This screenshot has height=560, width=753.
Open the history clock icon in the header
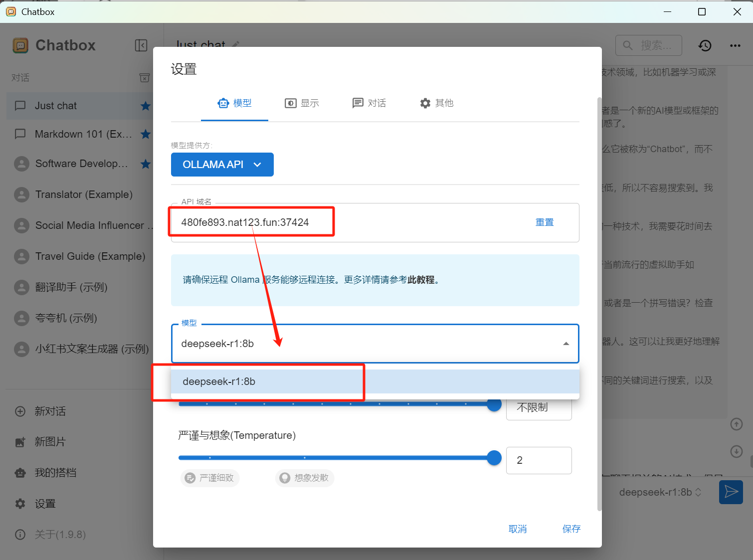705,46
